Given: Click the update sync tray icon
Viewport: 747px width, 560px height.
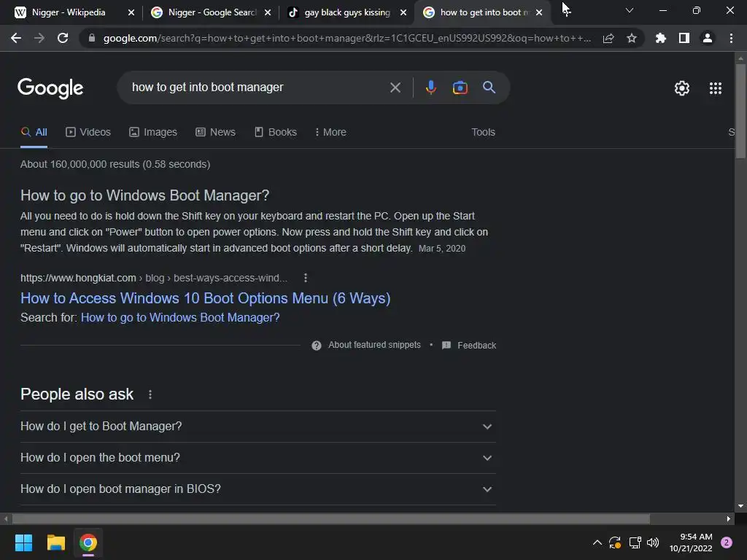Looking at the screenshot, I should point(614,542).
